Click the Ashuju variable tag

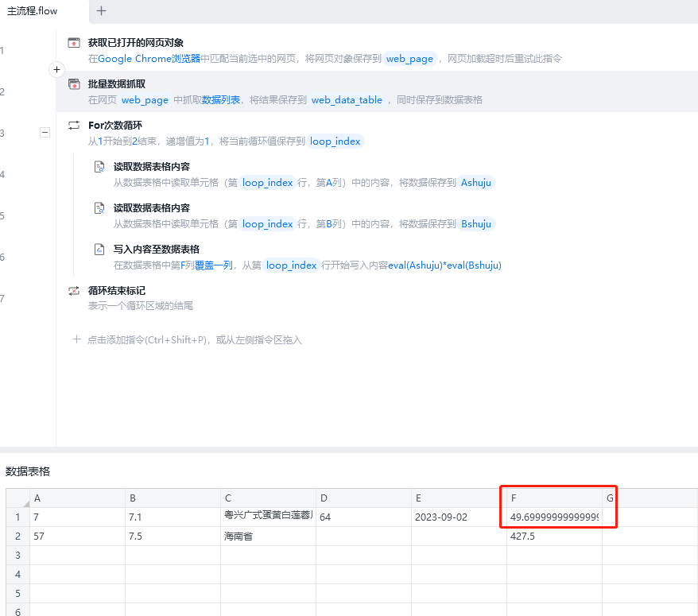click(477, 183)
